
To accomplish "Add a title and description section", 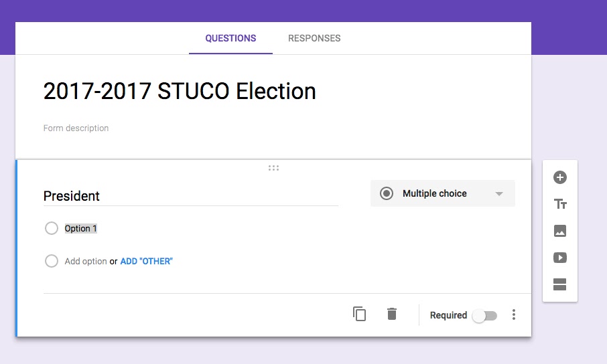I will pyautogui.click(x=560, y=204).
